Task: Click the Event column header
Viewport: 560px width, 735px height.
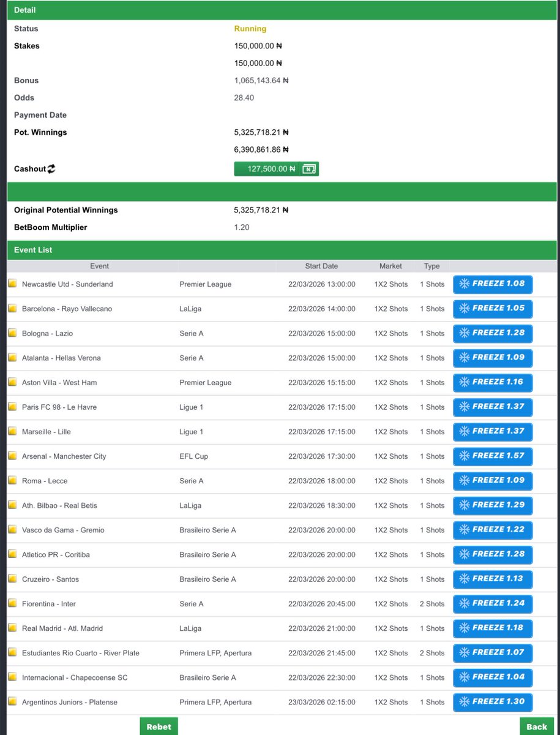Action: pyautogui.click(x=100, y=266)
